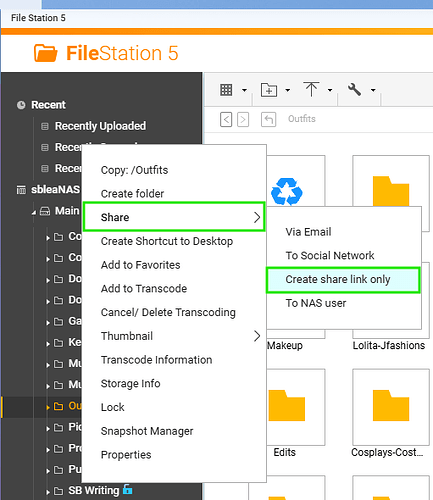The height and width of the screenshot is (500, 433).
Task: Click the Thumbnail submenu chevron
Action: pyautogui.click(x=257, y=336)
